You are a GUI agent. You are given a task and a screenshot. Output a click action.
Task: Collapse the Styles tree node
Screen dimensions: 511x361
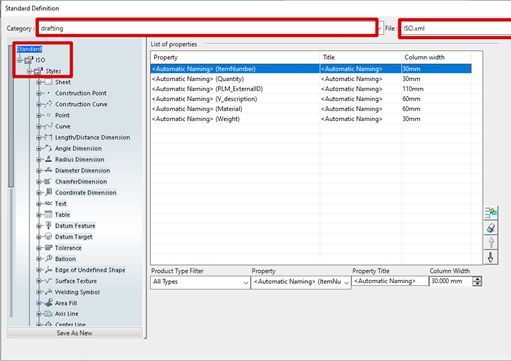(x=29, y=71)
